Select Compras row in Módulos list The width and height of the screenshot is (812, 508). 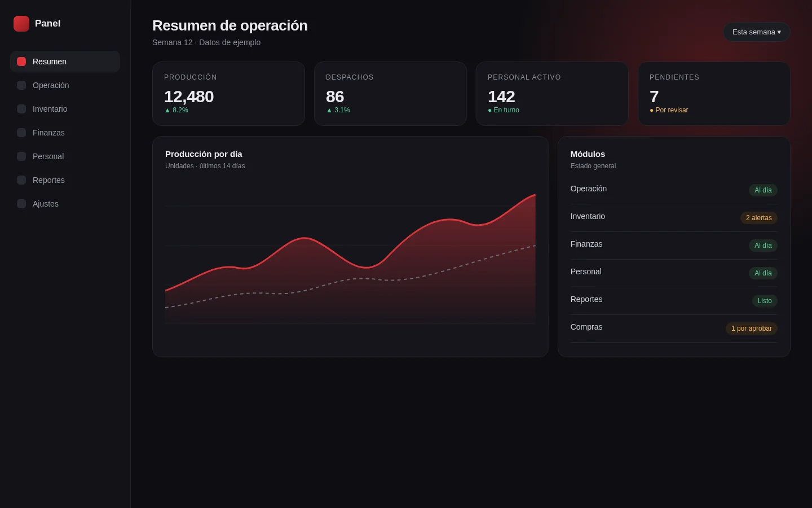click(x=674, y=329)
